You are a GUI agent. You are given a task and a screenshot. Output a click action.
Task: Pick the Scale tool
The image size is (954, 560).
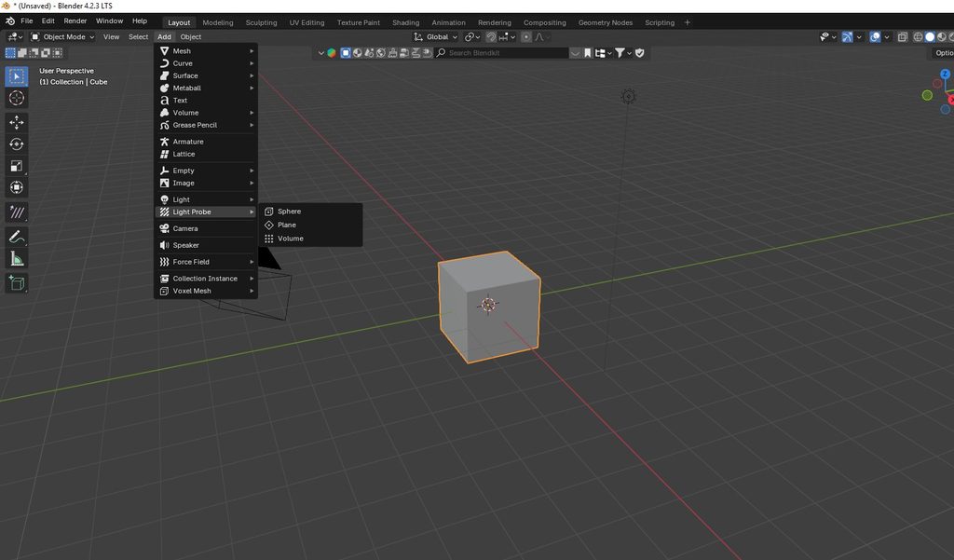click(x=17, y=166)
